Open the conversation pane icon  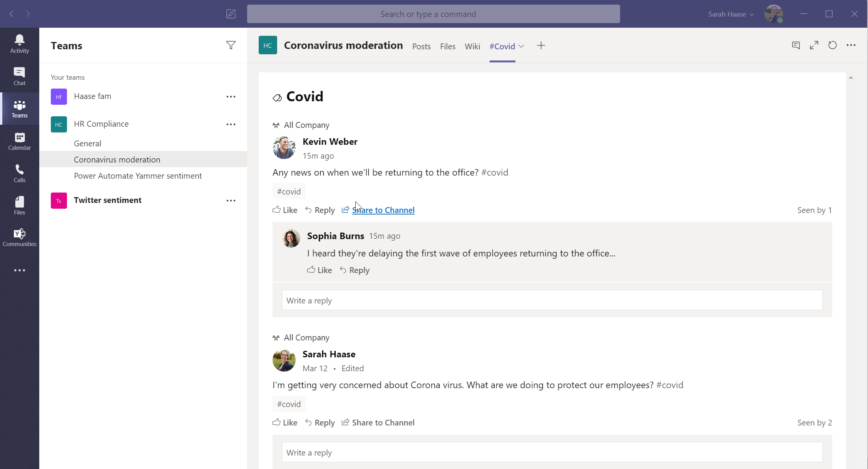tap(796, 45)
